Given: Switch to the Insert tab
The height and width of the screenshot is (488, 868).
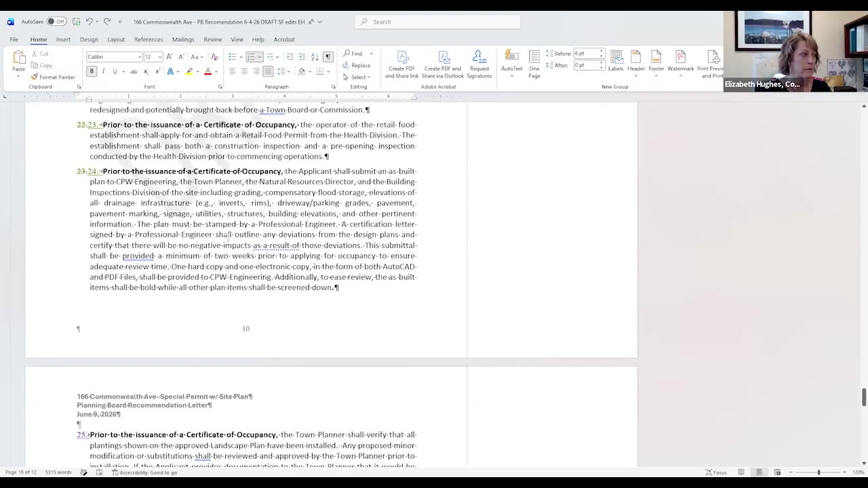Looking at the screenshot, I should (63, 39).
